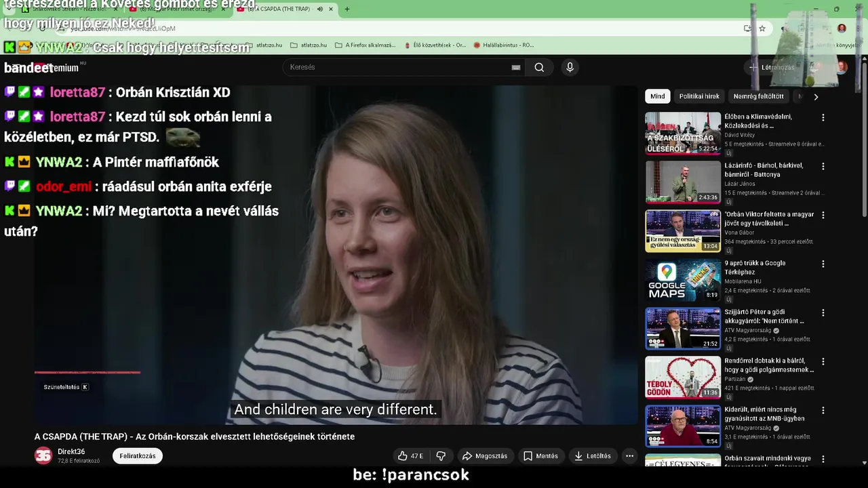Mute the A CSAPDA tab audio icon
This screenshot has width=868, height=488.
(x=320, y=9)
